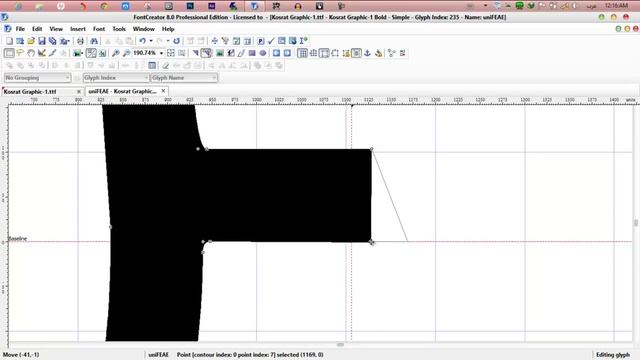The image size is (640, 360).
Task: Expand the Undo history dropdown arrow
Action: [151, 41]
